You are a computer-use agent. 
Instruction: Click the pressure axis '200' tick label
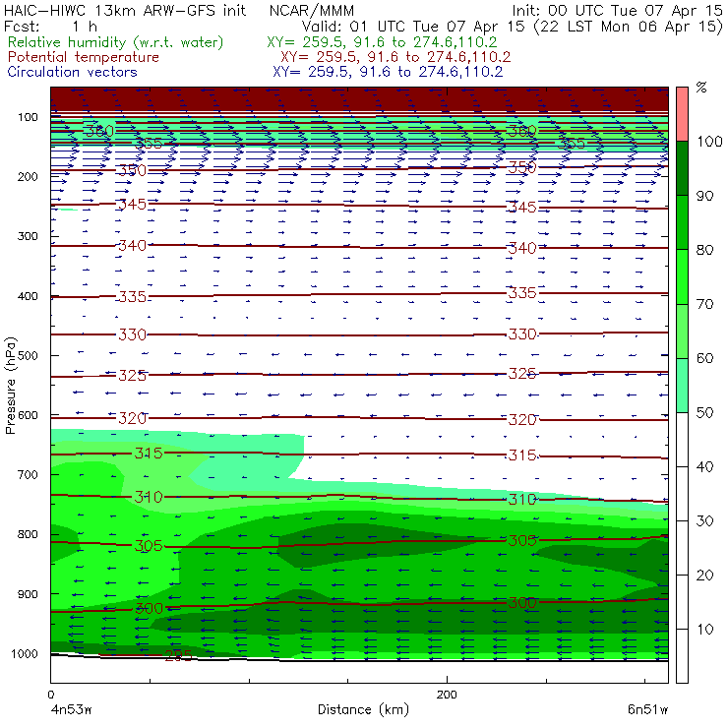click(x=28, y=176)
